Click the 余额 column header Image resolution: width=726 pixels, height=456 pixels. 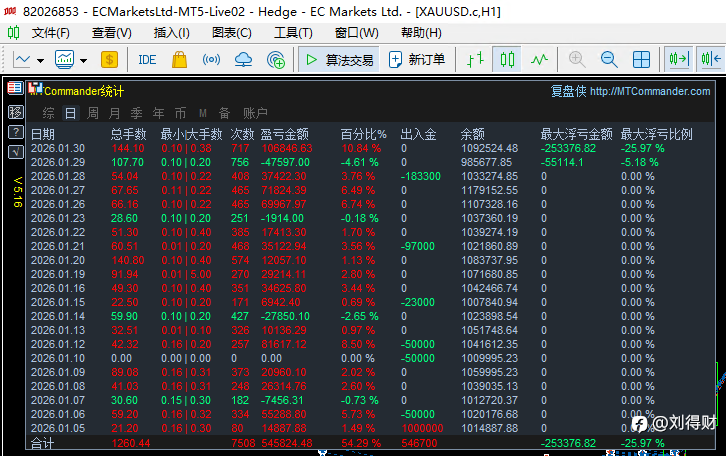point(472,134)
